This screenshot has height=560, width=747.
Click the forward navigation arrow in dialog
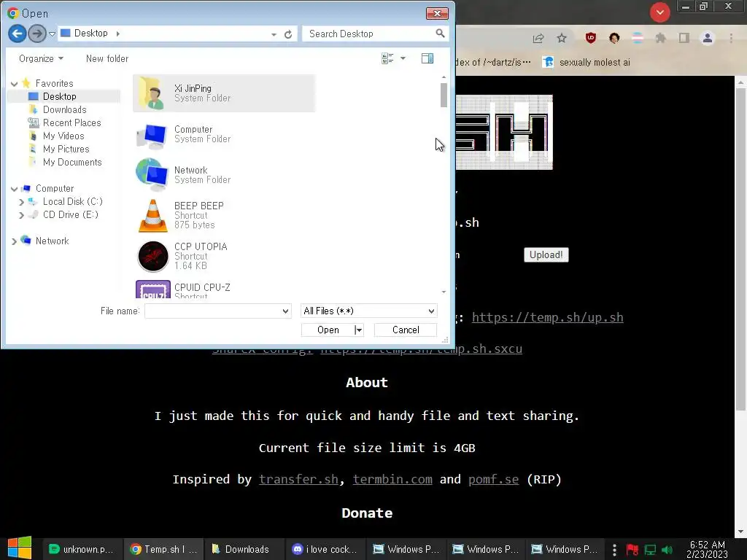click(x=36, y=34)
